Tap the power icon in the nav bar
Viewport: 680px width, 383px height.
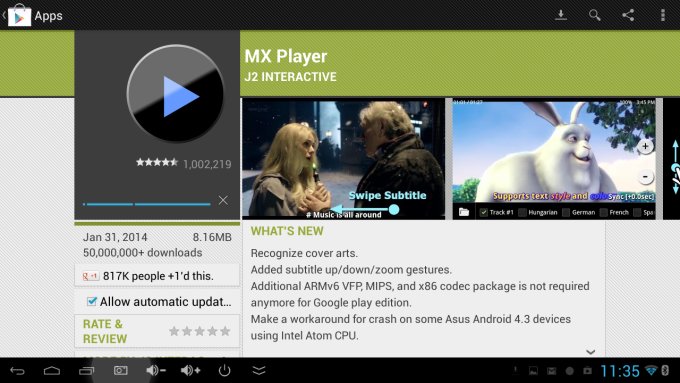[x=224, y=370]
